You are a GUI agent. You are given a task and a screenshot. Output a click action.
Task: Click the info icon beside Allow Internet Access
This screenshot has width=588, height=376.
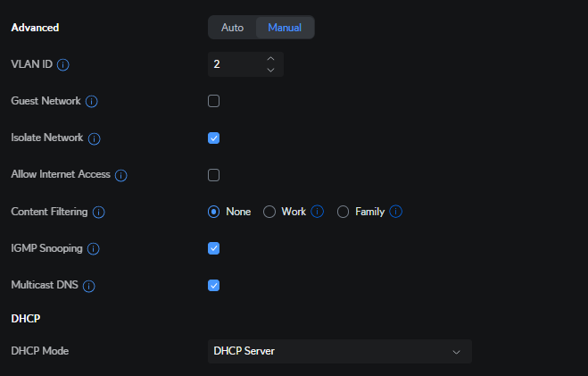(121, 175)
